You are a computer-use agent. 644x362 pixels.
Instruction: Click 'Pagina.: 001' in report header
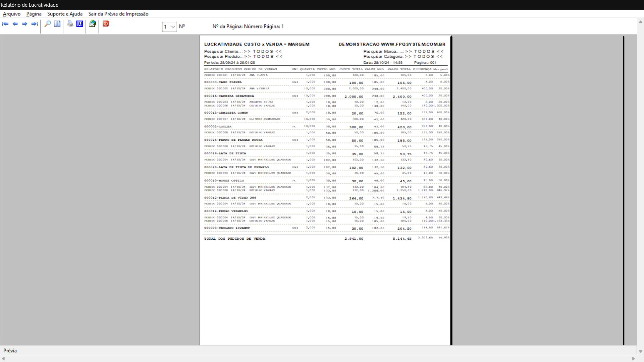click(425, 63)
